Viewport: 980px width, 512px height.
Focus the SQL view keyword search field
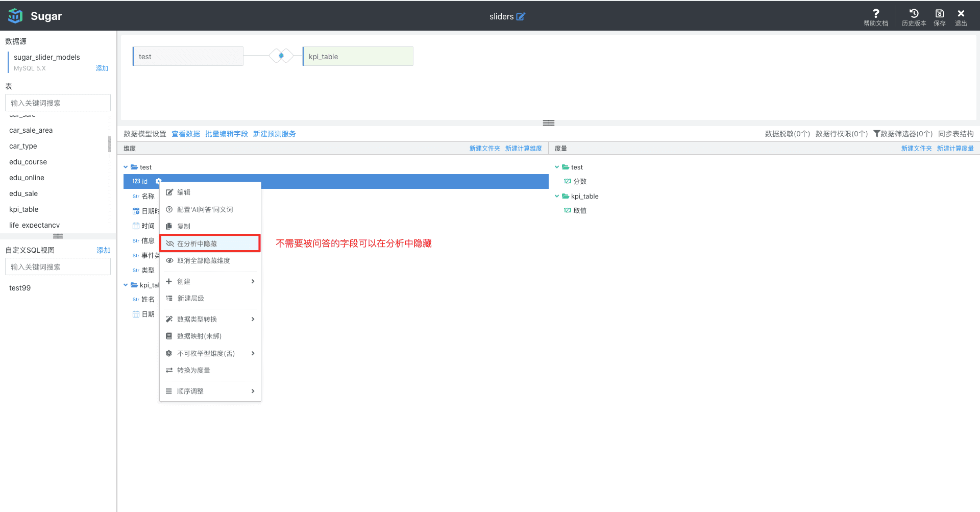tap(58, 266)
